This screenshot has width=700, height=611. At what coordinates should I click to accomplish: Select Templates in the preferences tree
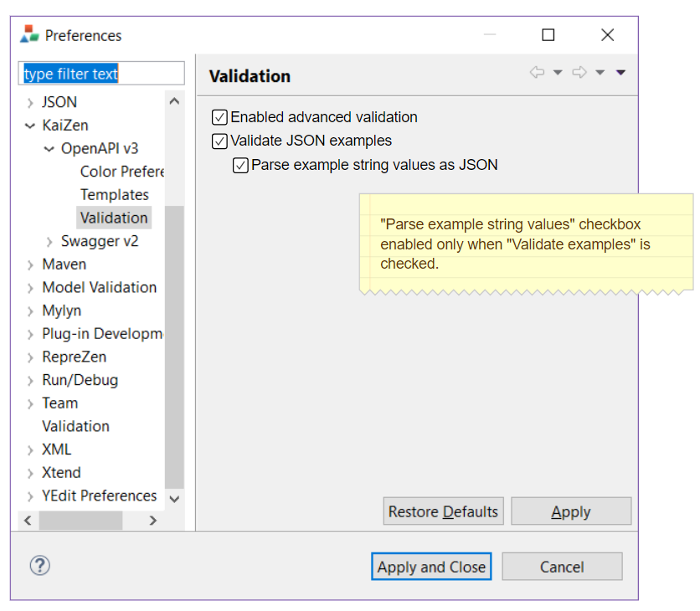point(115,194)
